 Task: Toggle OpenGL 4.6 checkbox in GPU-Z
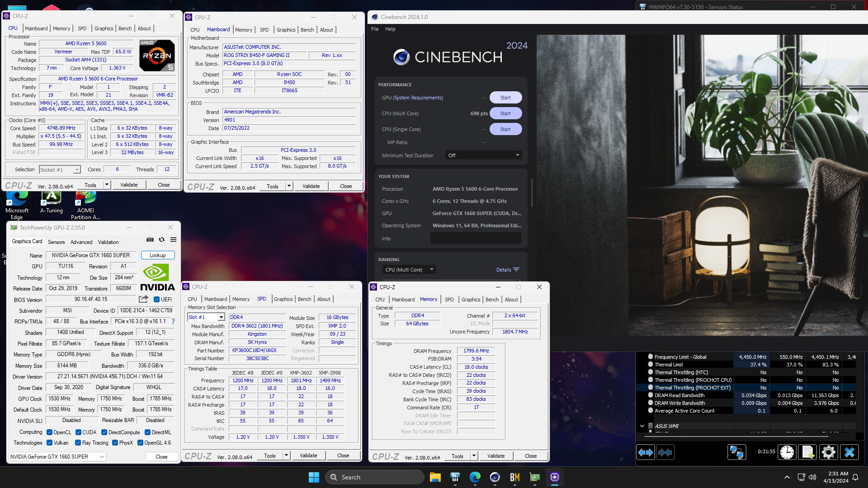(x=140, y=443)
